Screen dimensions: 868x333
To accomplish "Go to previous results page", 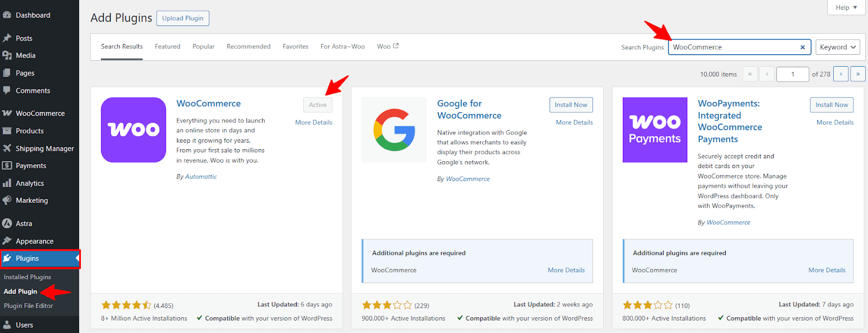I will tap(767, 74).
